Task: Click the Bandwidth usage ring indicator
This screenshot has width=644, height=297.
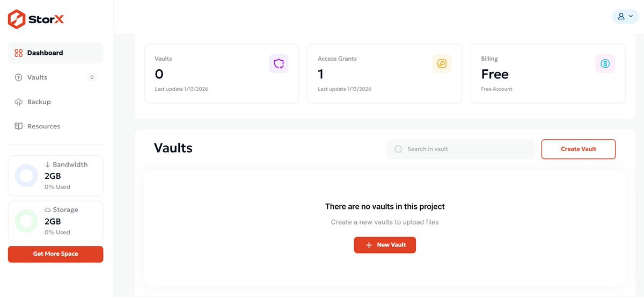Action: click(x=26, y=176)
